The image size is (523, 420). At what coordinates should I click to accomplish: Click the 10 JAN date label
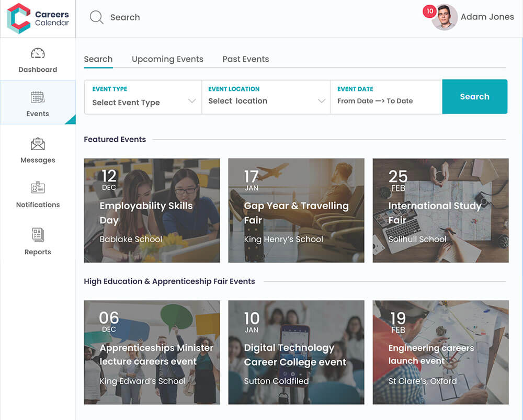click(252, 322)
